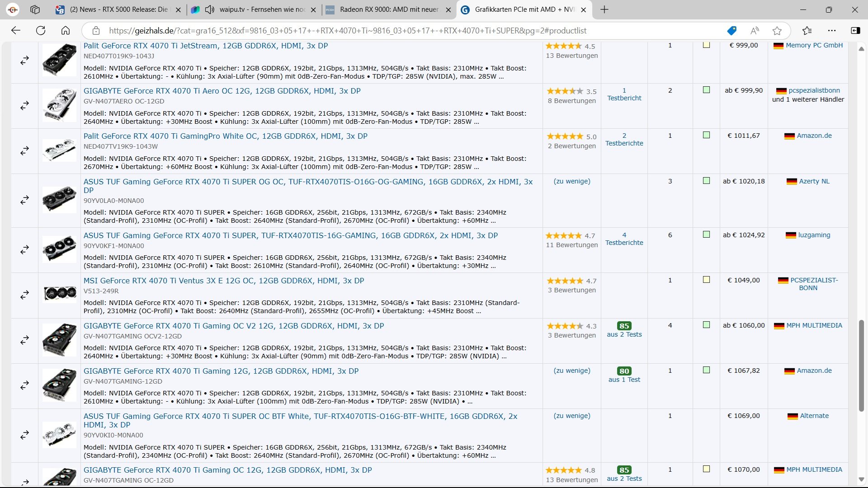Image resolution: width=868 pixels, height=488 pixels.
Task: Click compare arrows for Palit JetStream
Action: coord(25,60)
